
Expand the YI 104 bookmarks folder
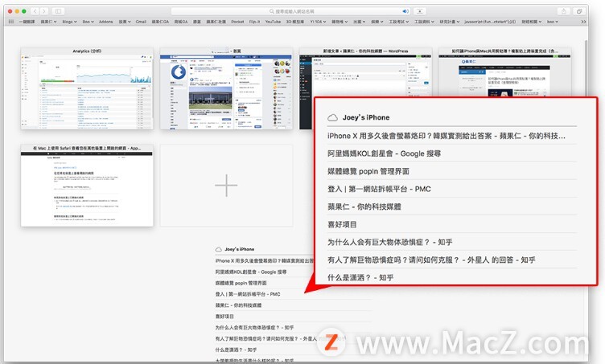pos(318,22)
